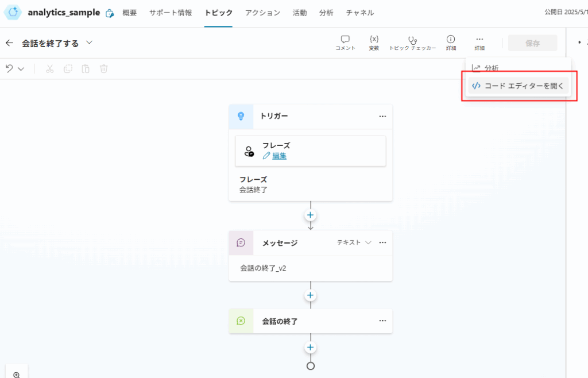Switch to the アクション tab
The width and height of the screenshot is (588, 378).
[262, 13]
